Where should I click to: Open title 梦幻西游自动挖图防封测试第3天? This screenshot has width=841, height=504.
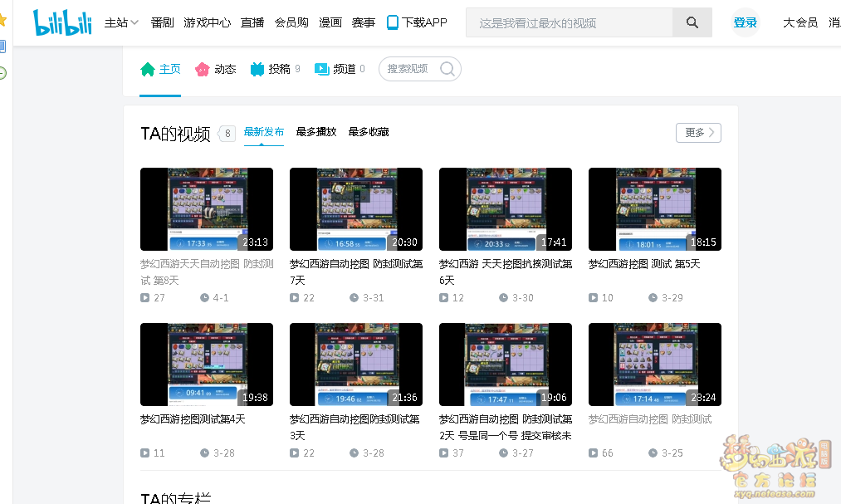[x=354, y=428]
